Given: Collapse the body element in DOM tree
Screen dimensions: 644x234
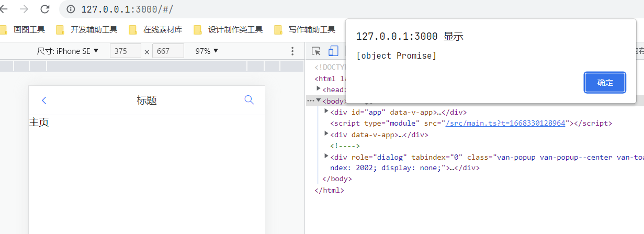Looking at the screenshot, I should 319,101.
